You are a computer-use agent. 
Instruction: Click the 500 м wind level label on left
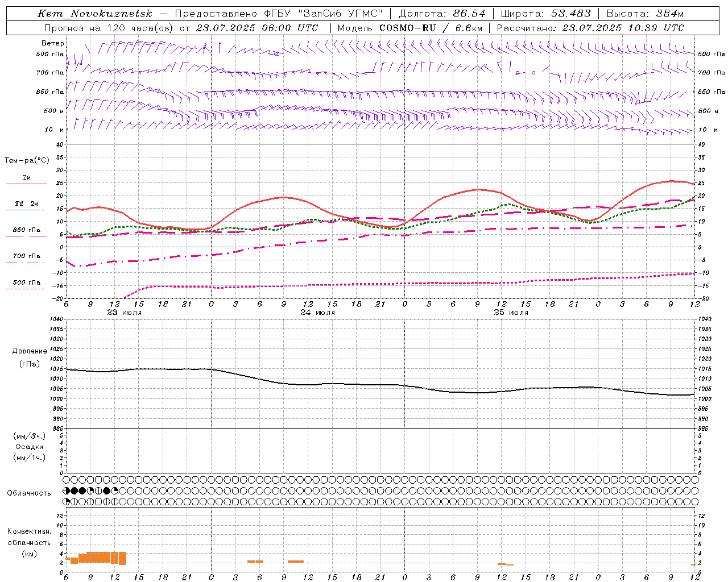tap(54, 111)
